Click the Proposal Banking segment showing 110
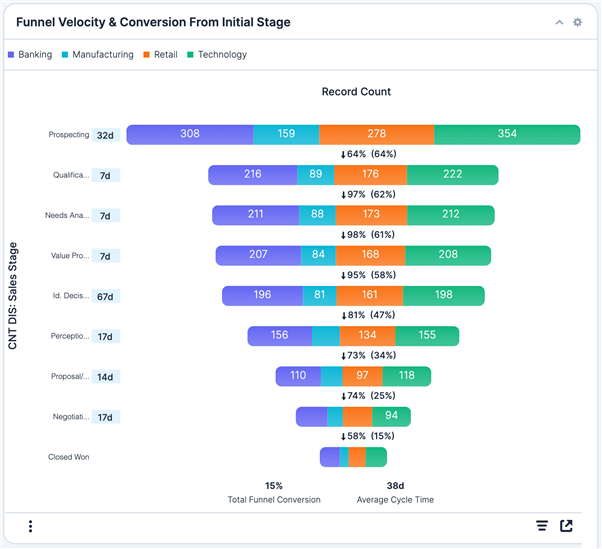This screenshot has width=602, height=549. point(298,376)
